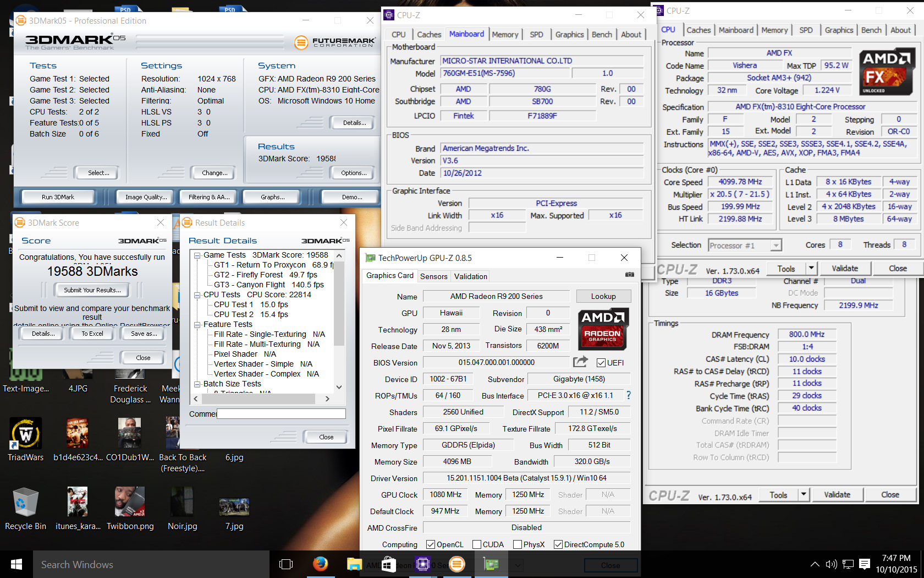Select the Twibbon.png desktop file
The height and width of the screenshot is (578, 924).
point(130,508)
